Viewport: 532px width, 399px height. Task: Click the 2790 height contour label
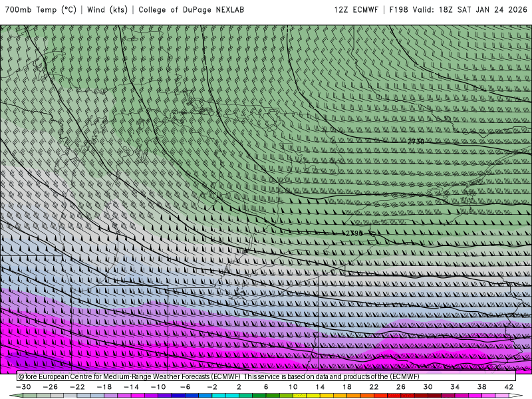click(x=354, y=233)
